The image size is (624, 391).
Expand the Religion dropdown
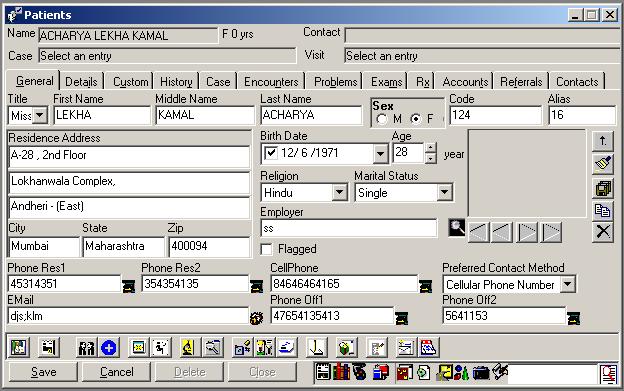(339, 193)
